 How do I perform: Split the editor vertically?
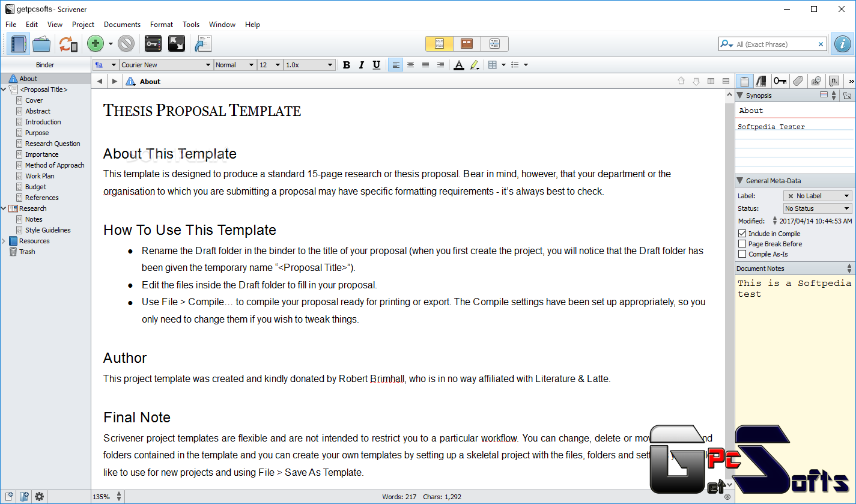click(711, 81)
